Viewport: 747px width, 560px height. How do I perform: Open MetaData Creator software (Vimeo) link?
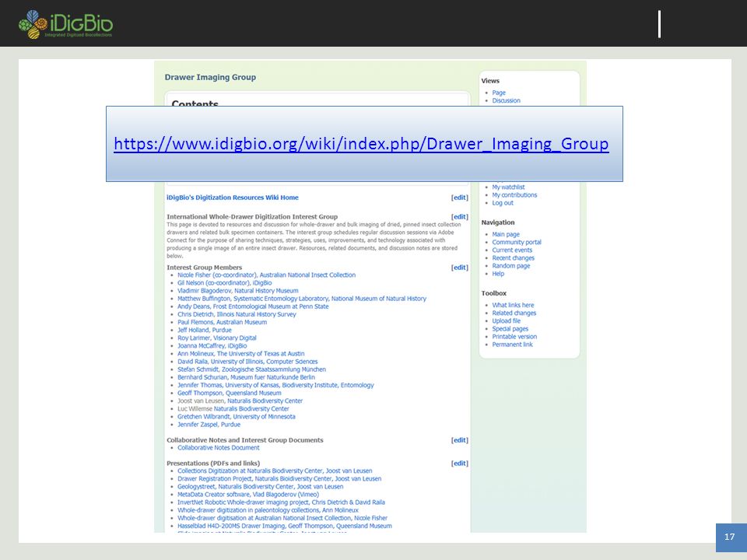pos(248,495)
